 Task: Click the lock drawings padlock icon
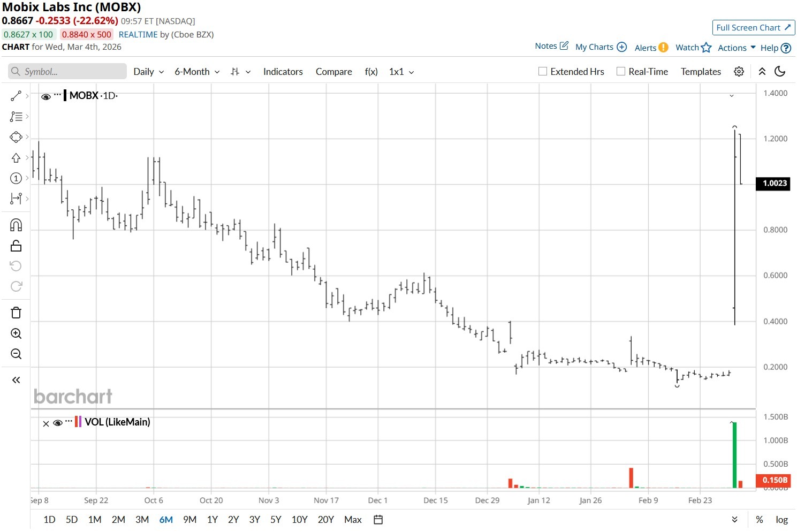tap(16, 246)
